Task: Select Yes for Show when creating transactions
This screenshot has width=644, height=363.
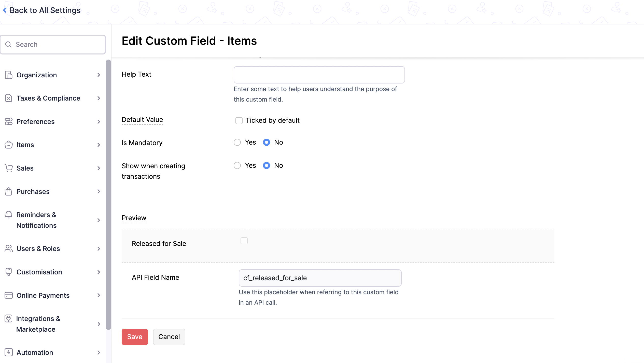Action: [237, 165]
